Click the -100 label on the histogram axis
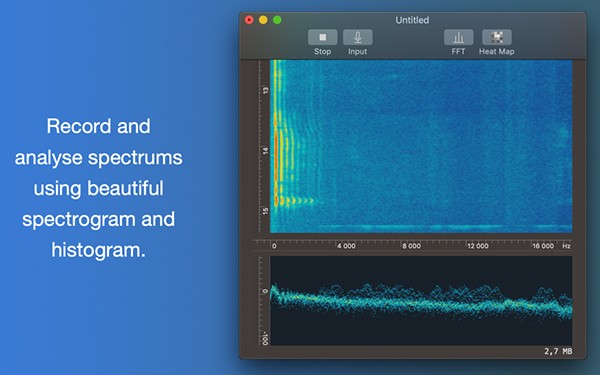The width and height of the screenshot is (600, 375). point(266,338)
